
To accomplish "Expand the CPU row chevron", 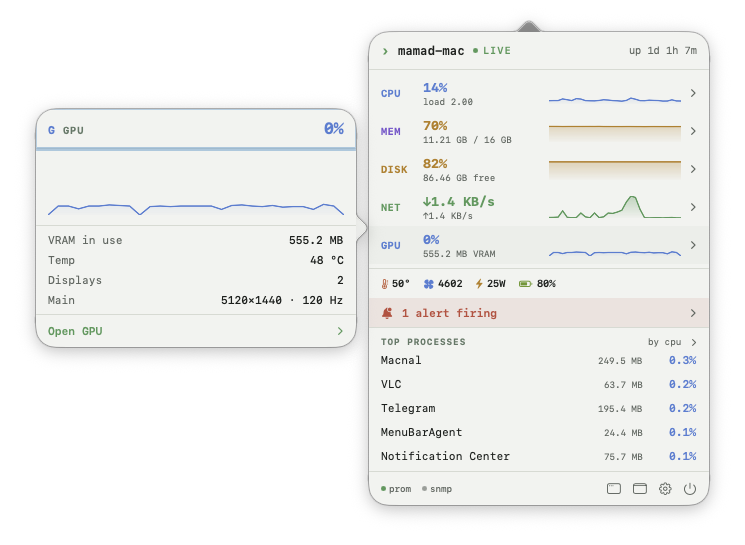I will click(x=693, y=93).
